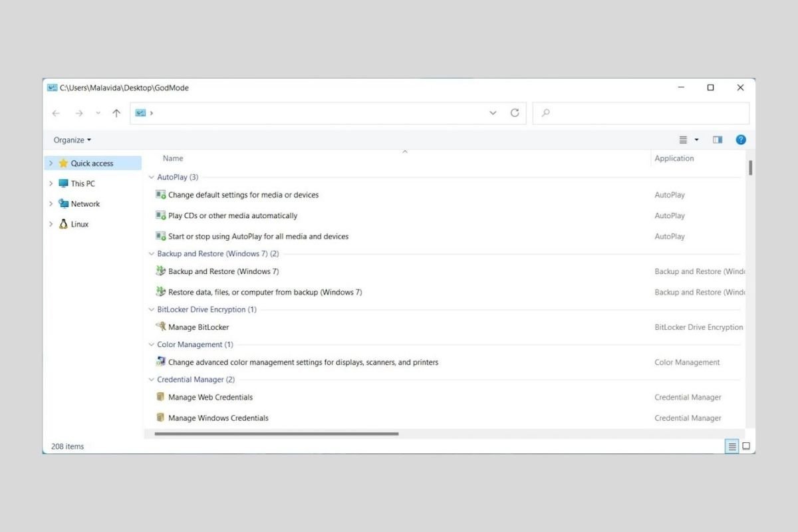Click the change view icon

point(683,140)
